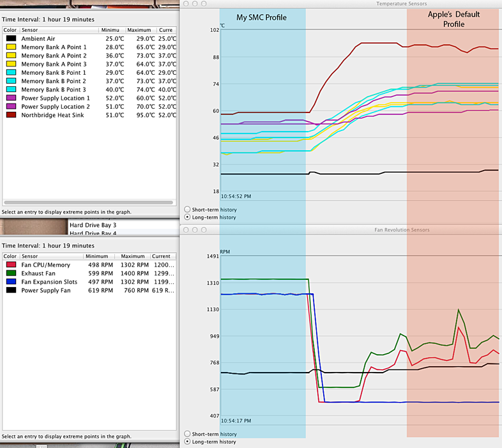
Task: Sort temperature table by Minimum column header
Action: [112, 30]
